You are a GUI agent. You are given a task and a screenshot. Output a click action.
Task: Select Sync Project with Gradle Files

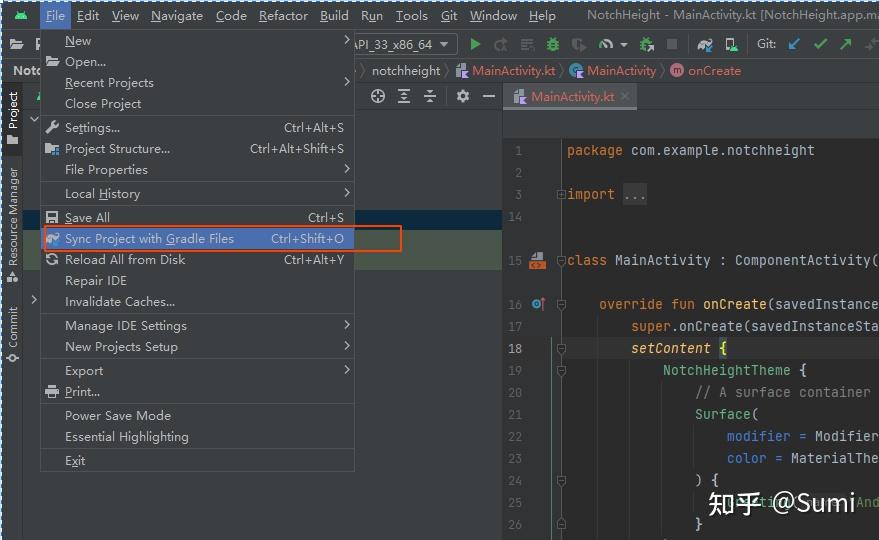(x=149, y=239)
